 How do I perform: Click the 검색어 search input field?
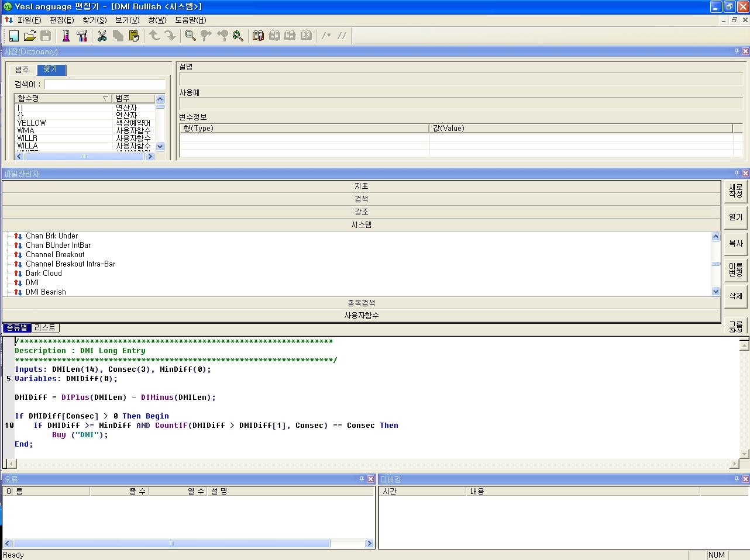[x=105, y=84]
